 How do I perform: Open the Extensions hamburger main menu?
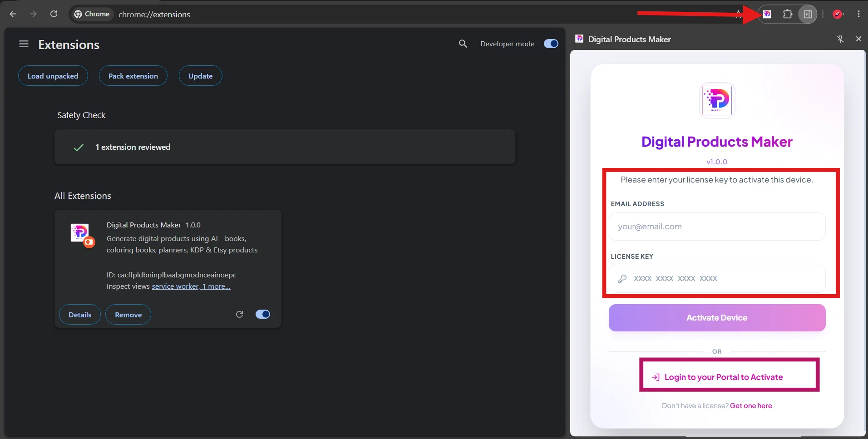pyautogui.click(x=24, y=44)
